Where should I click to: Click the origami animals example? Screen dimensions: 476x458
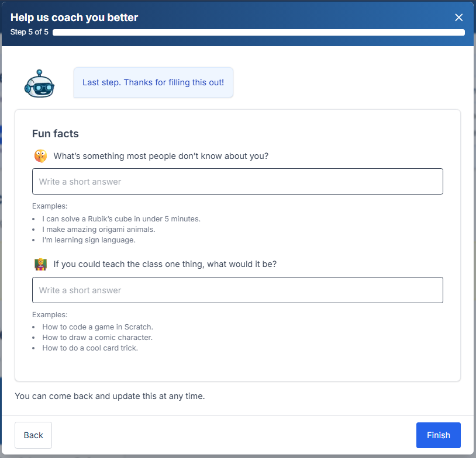click(99, 230)
